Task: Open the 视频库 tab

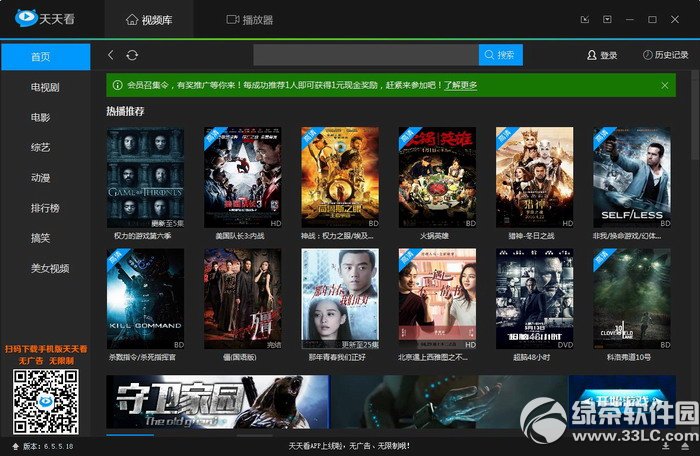Action: click(x=149, y=20)
